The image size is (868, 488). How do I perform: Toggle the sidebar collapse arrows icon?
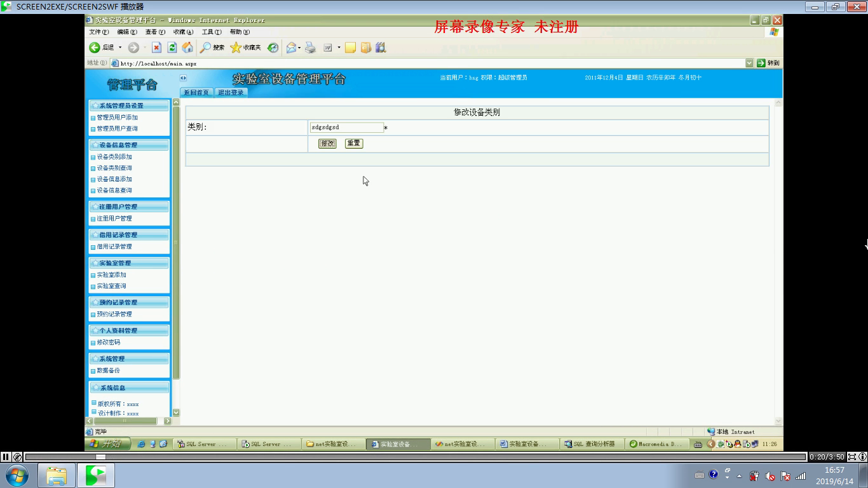click(183, 78)
